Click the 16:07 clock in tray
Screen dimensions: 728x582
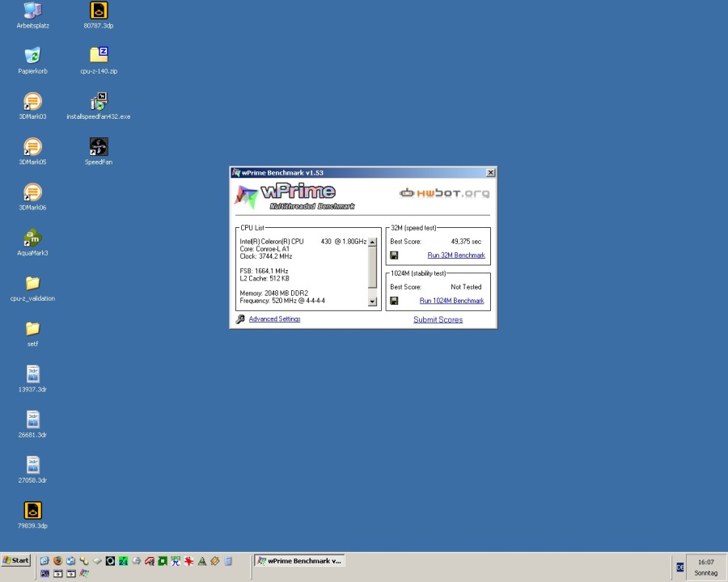[705, 562]
